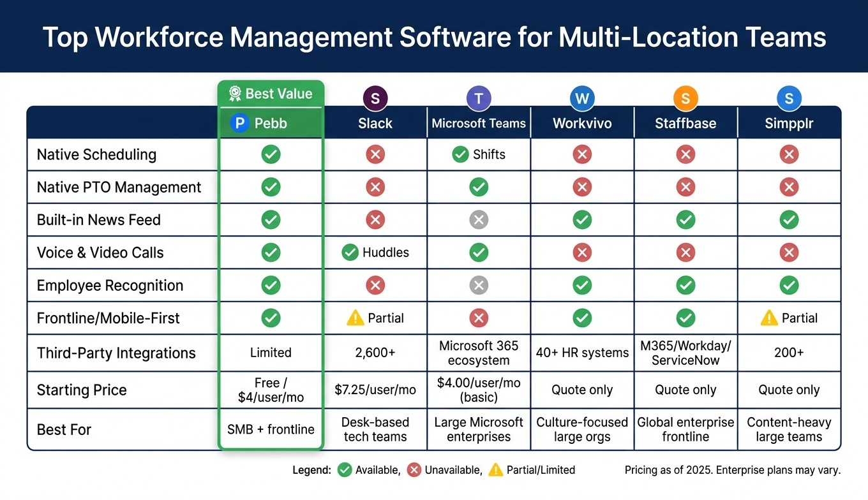Click the 40+ HR systems cell
This screenshot has height=500, width=868.
pyautogui.click(x=582, y=353)
